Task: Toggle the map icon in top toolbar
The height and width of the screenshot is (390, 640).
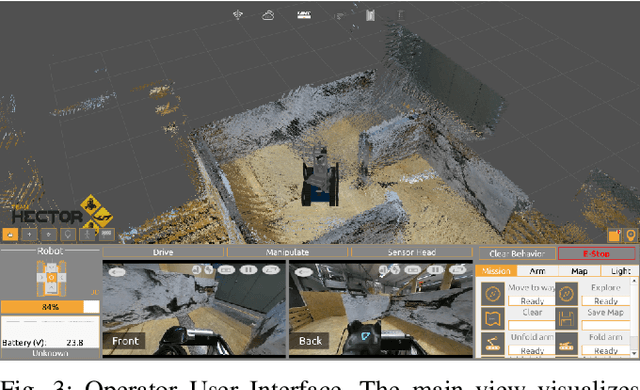Action: point(370,16)
